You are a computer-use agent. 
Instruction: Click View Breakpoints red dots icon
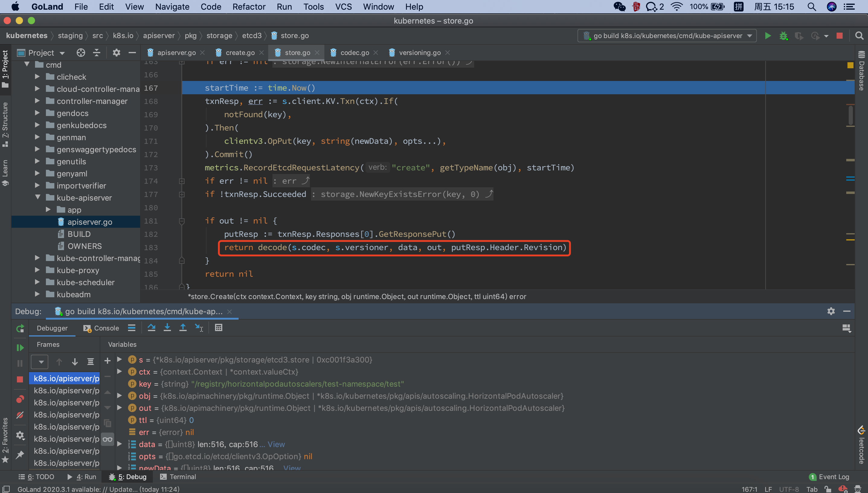(20, 399)
